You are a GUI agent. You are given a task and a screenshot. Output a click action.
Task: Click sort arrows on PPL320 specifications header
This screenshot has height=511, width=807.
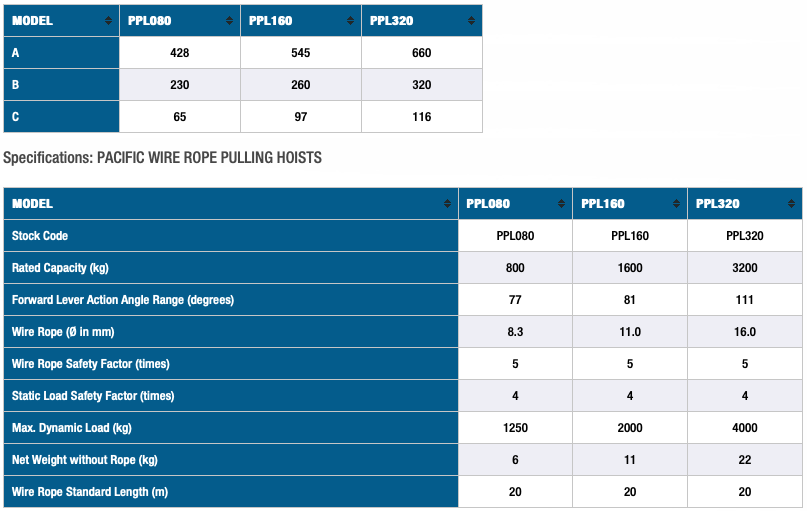coord(791,204)
